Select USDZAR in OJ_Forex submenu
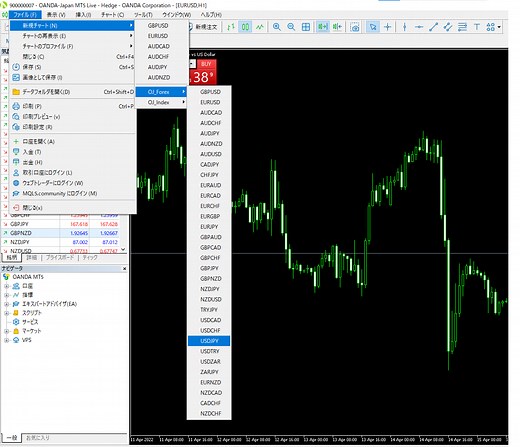Image resolution: width=520 pixels, height=447 pixels. pos(209,361)
